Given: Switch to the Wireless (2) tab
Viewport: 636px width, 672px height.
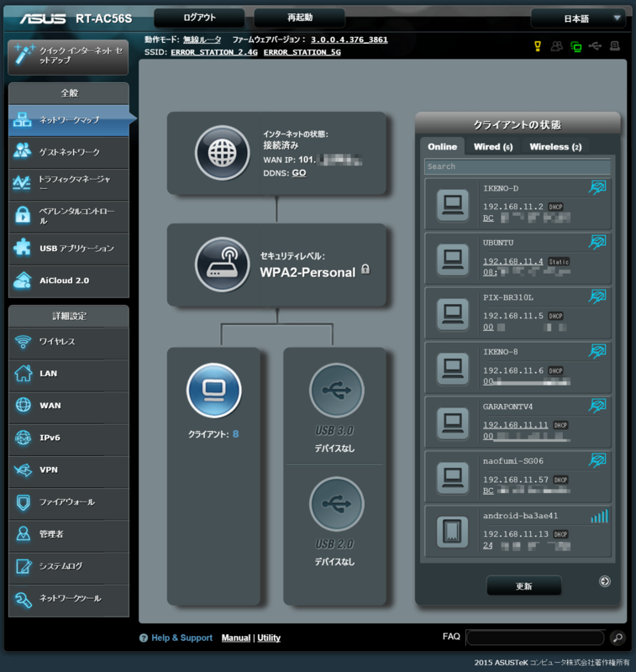Looking at the screenshot, I should [x=555, y=146].
